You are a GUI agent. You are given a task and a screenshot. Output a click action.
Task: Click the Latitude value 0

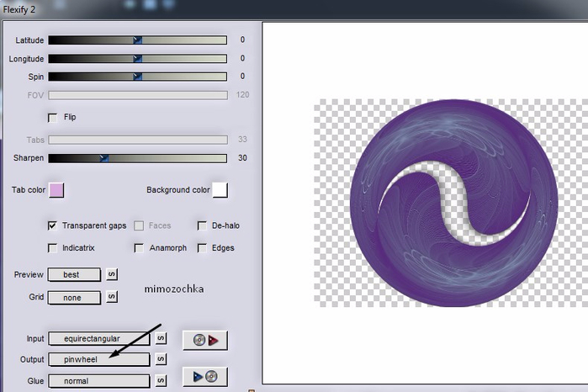click(x=242, y=40)
